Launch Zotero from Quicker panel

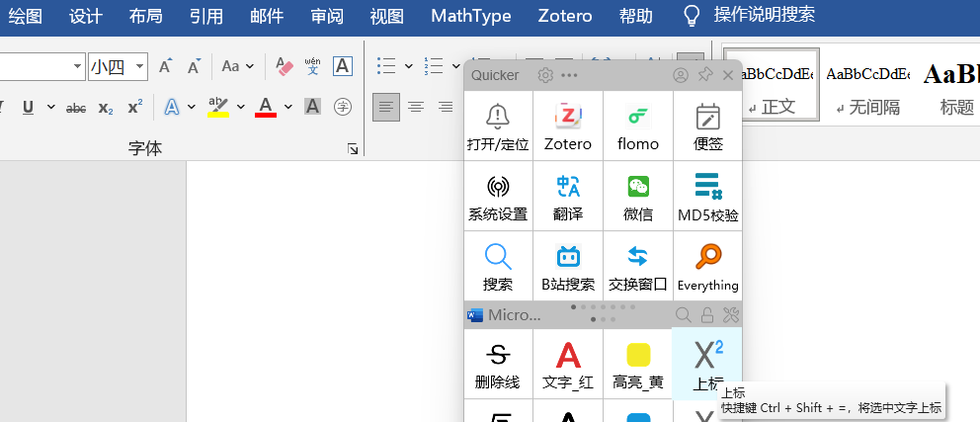[568, 126]
